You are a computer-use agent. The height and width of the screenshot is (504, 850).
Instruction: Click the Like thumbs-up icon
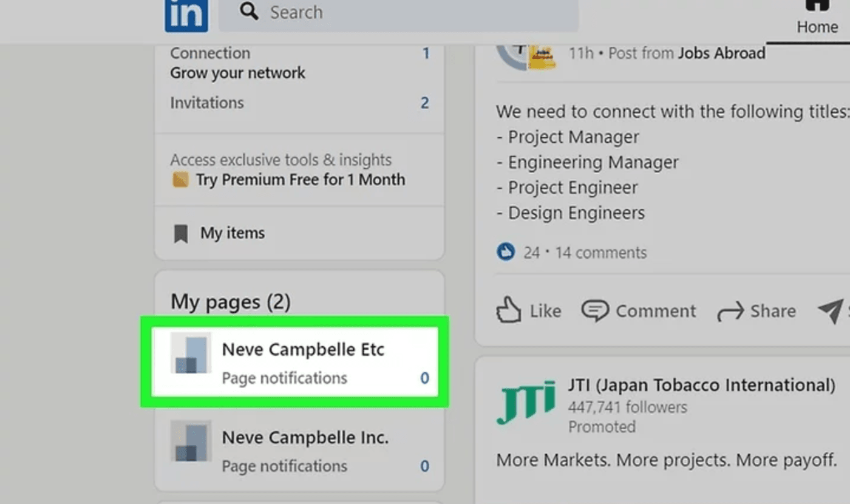[x=509, y=310]
